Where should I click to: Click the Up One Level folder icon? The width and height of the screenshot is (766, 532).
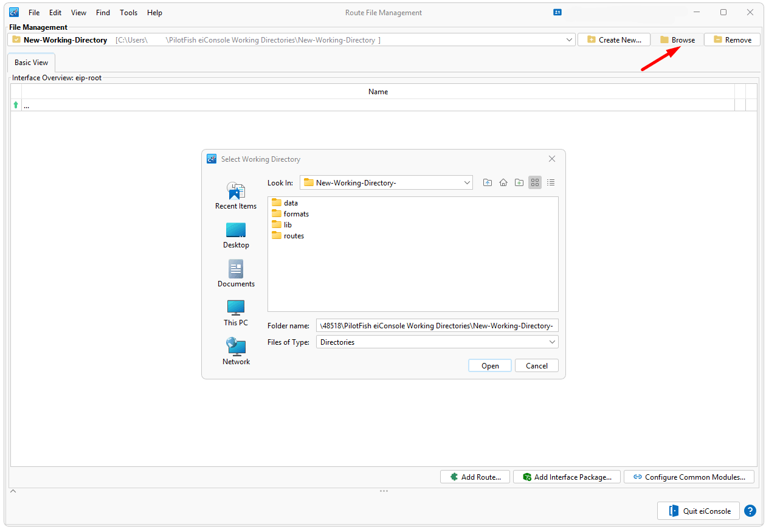point(488,182)
